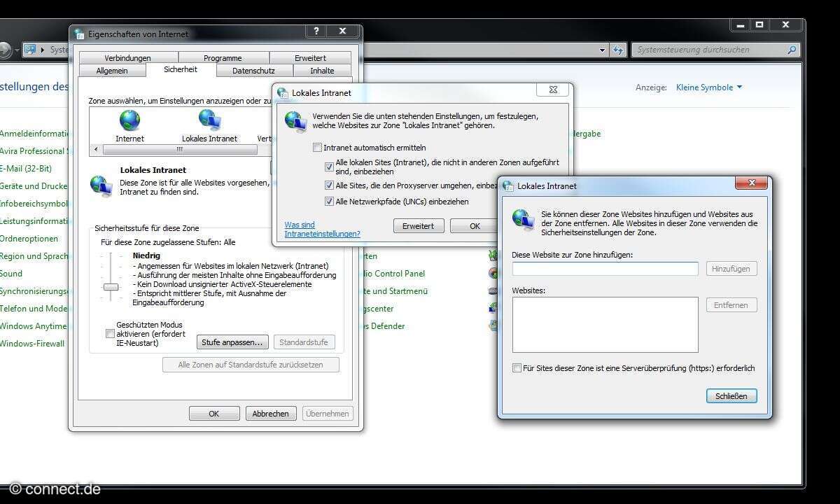Expand the address bar history dropdown arrow
Viewport: 840px width, 504px height.
tap(603, 50)
